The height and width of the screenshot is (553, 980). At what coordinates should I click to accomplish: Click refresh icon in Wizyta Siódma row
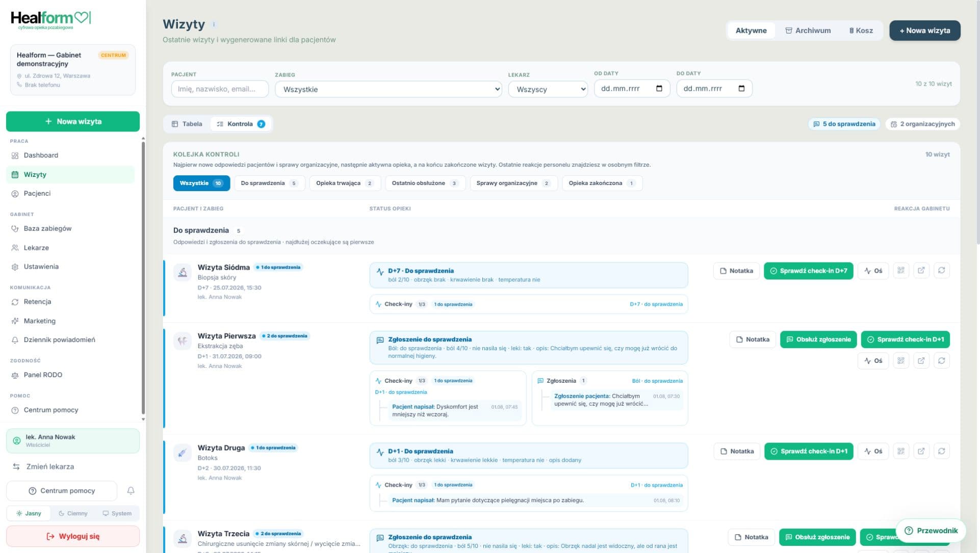(941, 271)
